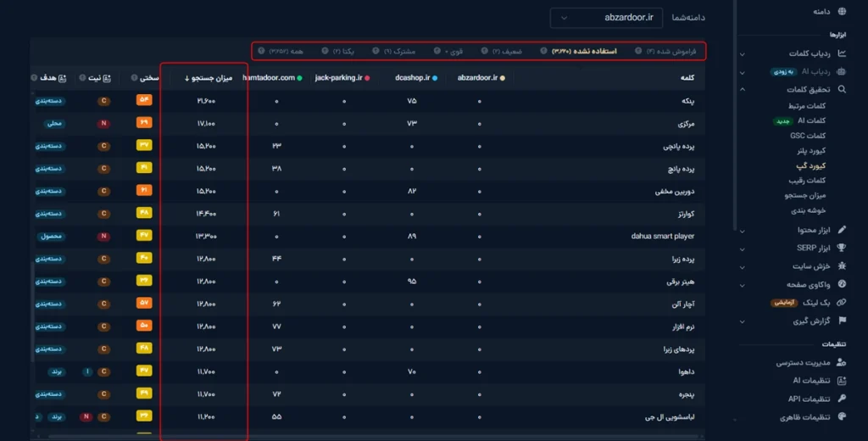Click the yellow difficulty badge in the پرده پانچی row
Image resolution: width=868 pixels, height=441 pixels.
pos(144,145)
